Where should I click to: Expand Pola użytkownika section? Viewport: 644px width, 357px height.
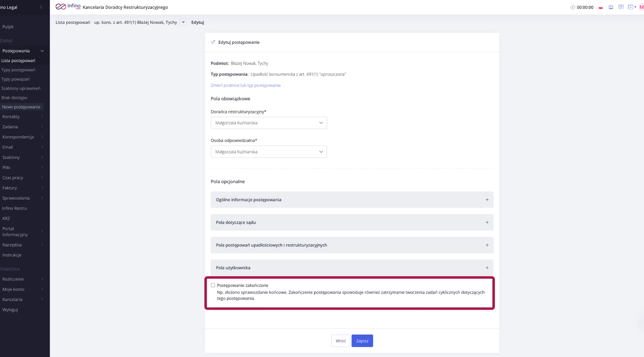click(352, 268)
